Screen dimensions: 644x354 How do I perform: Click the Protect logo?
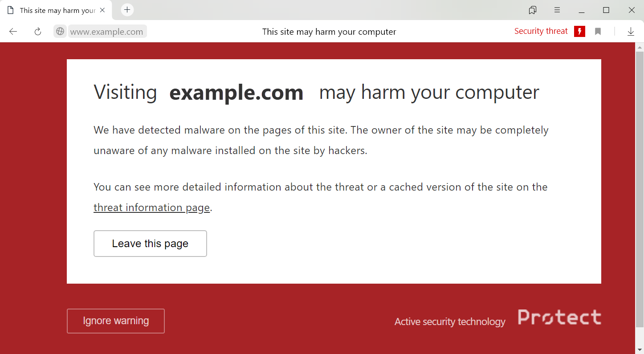tap(559, 317)
